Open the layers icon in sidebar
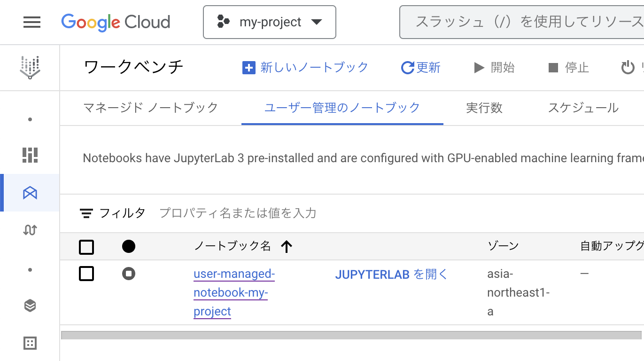644x361 pixels. click(30, 306)
